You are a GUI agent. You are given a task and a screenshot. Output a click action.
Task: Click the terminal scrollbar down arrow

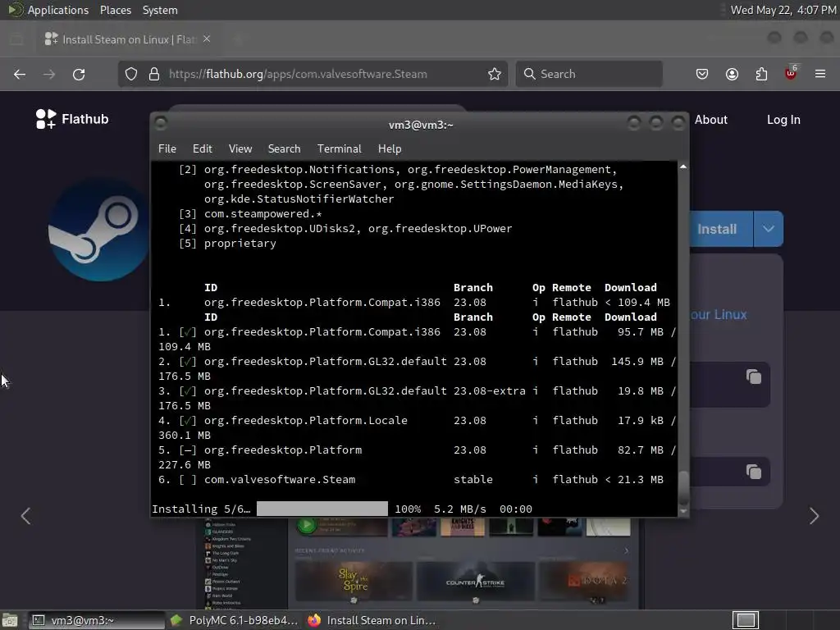pos(683,512)
